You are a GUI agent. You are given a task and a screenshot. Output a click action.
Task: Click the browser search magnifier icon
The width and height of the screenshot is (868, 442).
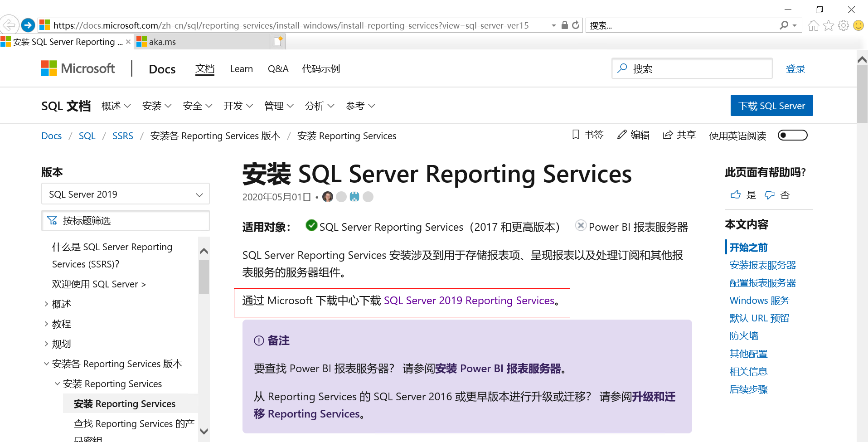point(784,25)
